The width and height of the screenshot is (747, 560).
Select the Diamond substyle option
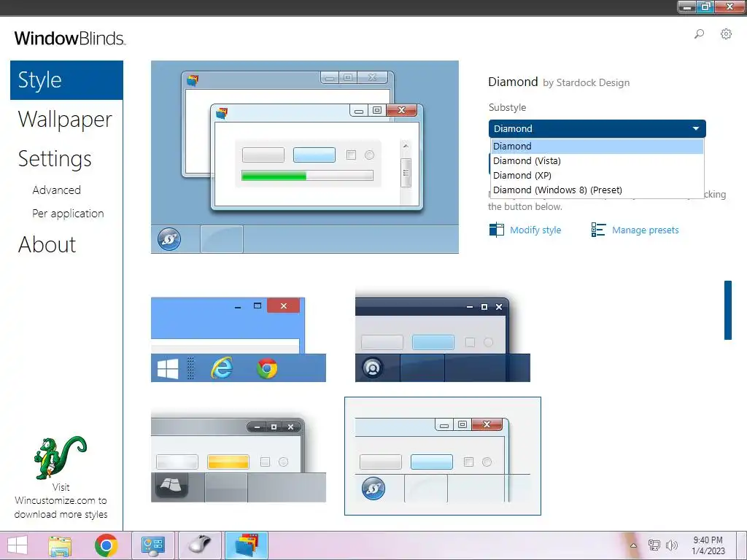597,146
